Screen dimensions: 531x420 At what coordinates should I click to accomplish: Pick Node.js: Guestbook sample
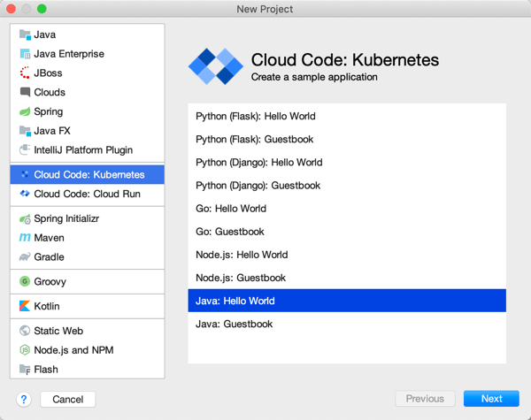click(347, 278)
